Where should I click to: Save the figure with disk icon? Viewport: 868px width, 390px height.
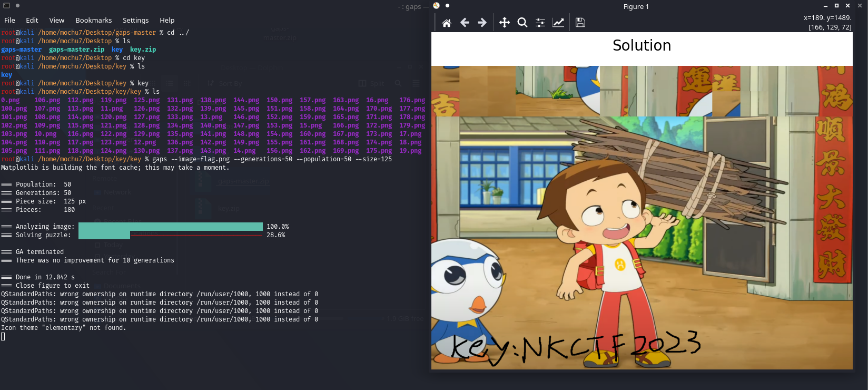tap(580, 23)
